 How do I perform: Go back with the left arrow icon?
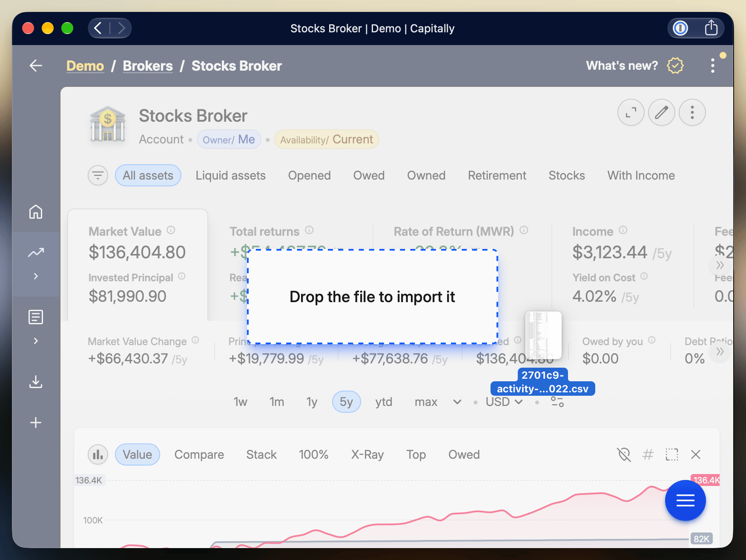tap(36, 66)
